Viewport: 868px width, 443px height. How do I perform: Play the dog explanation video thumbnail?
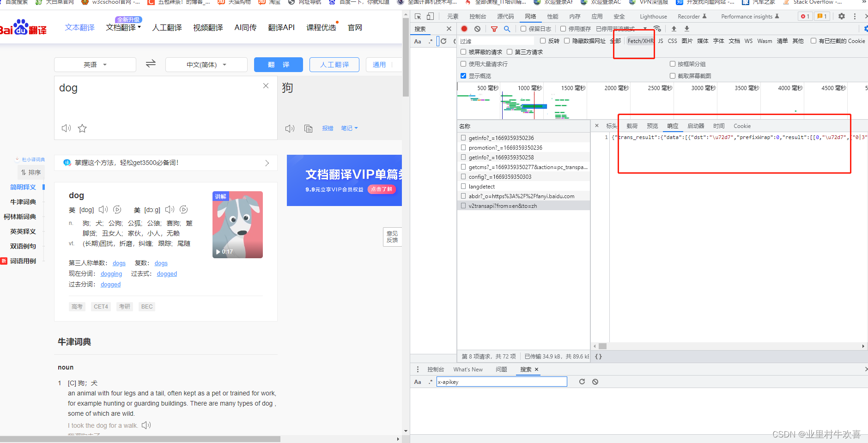coord(237,225)
